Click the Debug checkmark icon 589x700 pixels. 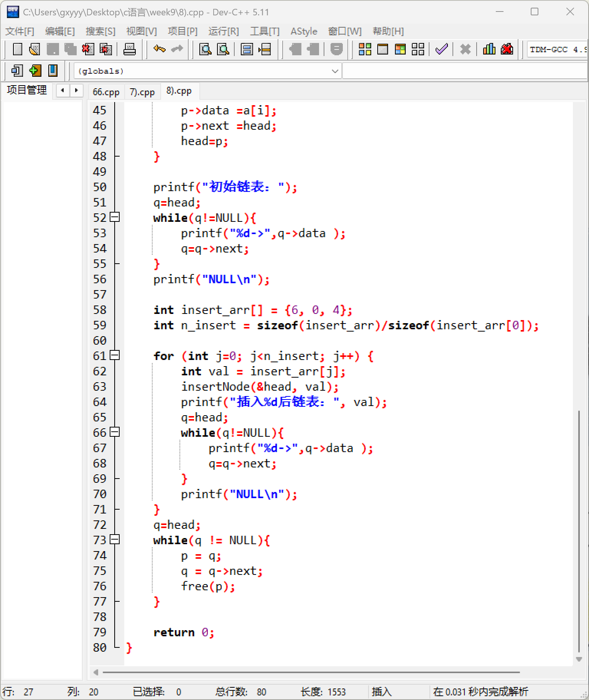[x=441, y=49]
